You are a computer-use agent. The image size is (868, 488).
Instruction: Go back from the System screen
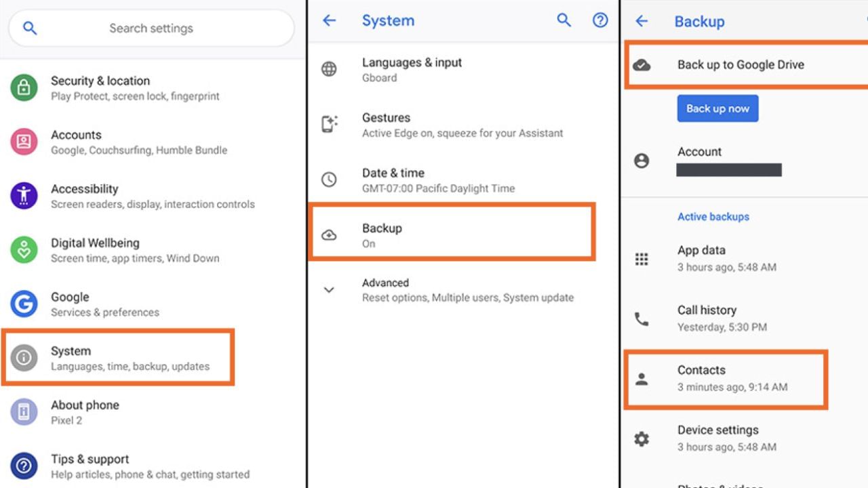330,20
